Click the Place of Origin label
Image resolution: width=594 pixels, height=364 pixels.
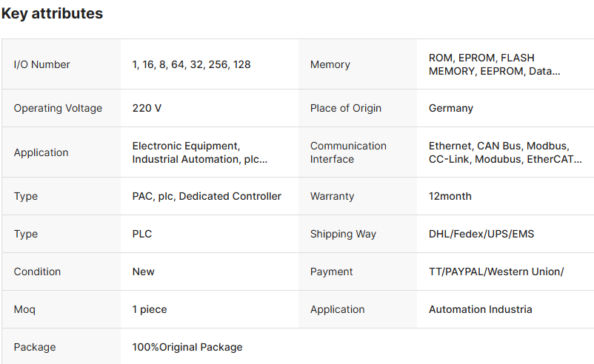[346, 108]
